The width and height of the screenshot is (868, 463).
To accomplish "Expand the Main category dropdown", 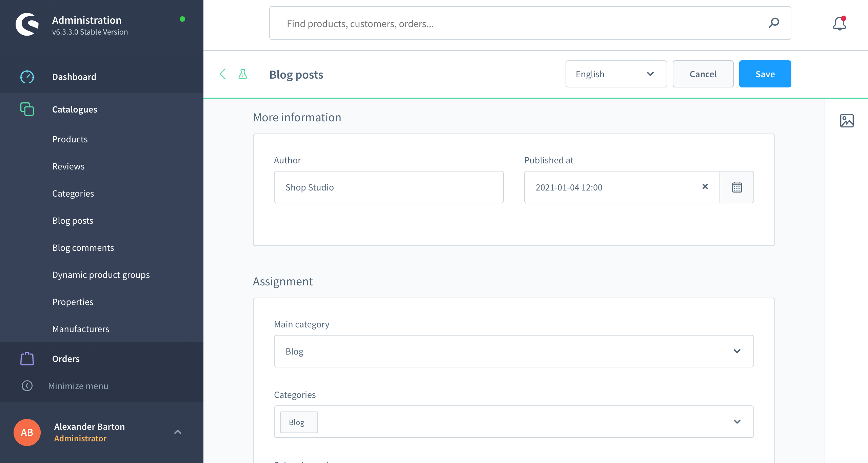I will [737, 351].
